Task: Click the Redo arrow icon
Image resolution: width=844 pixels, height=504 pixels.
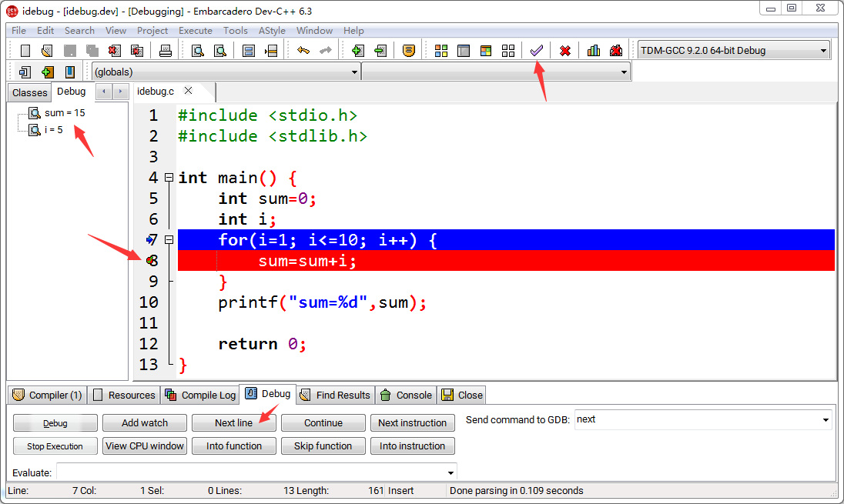Action: pyautogui.click(x=327, y=50)
